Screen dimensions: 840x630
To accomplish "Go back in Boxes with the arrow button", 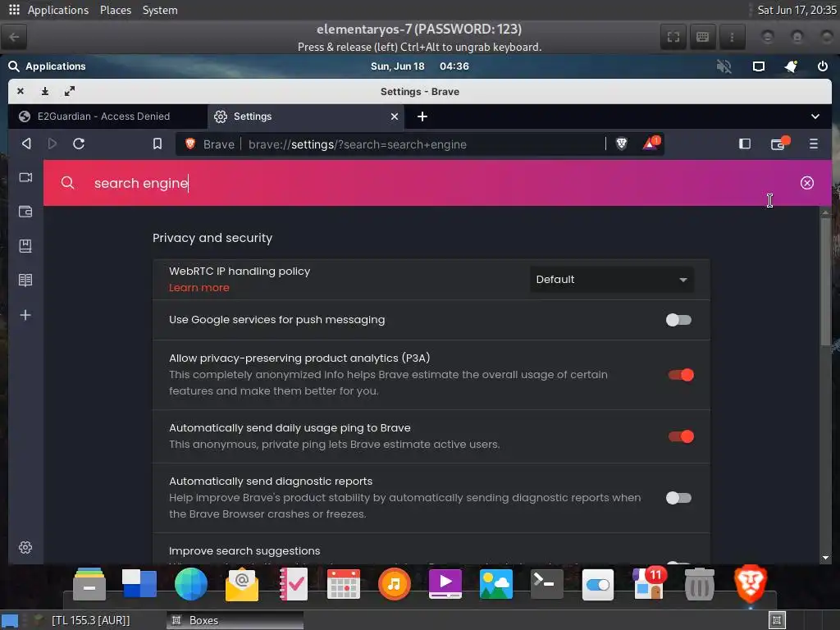I will [15, 37].
